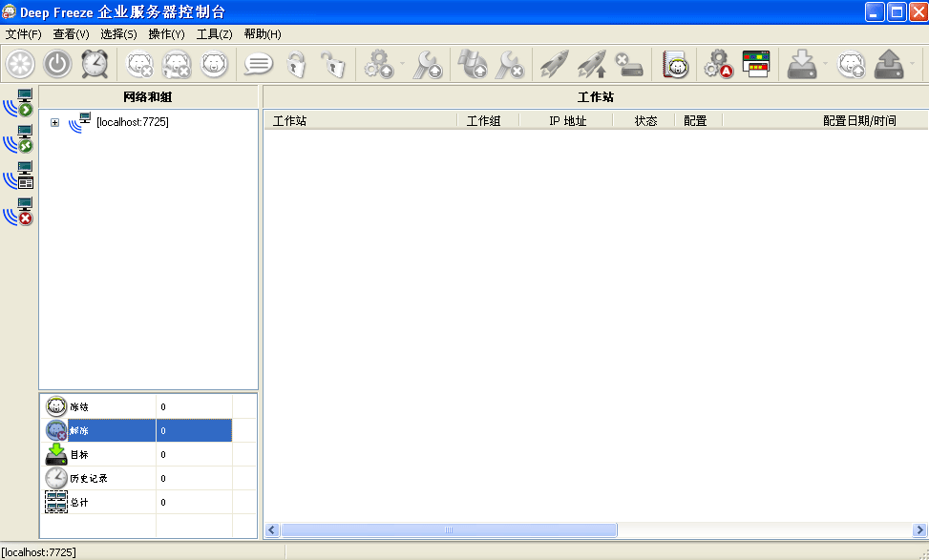Open dropdown arrow beside download drive icon

(824, 65)
